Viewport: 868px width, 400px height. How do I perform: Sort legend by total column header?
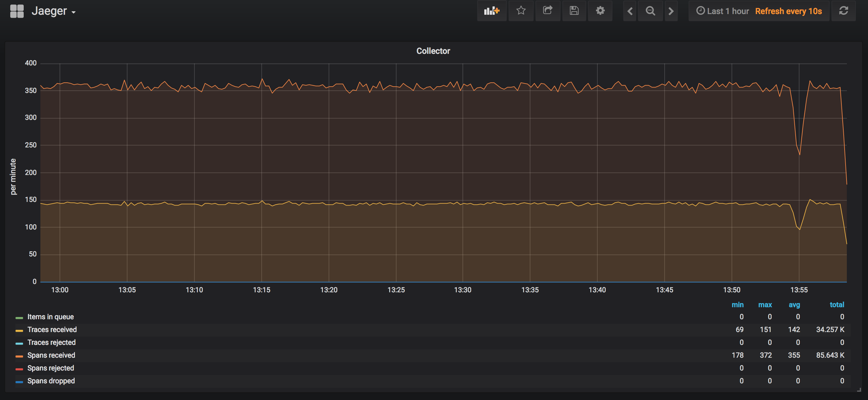(x=837, y=304)
